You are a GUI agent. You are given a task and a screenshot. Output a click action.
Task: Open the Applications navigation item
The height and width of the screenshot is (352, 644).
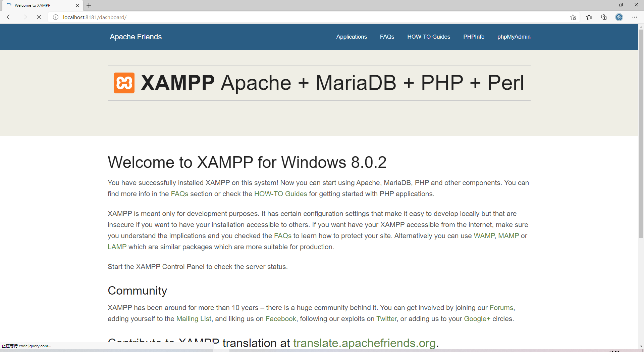[351, 37]
